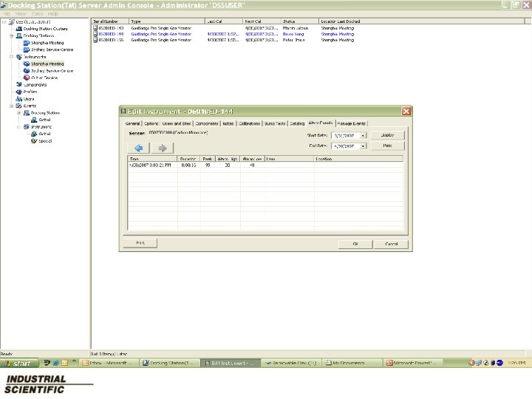Click instrument icon for row 06010ED-143
This screenshot has height=399, width=532.
tap(95, 28)
